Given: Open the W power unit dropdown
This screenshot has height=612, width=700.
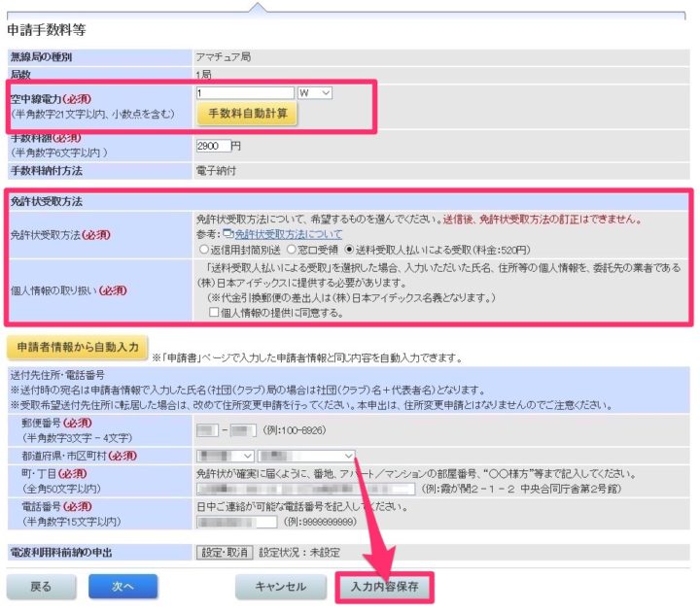Looking at the screenshot, I should pyautogui.click(x=315, y=92).
